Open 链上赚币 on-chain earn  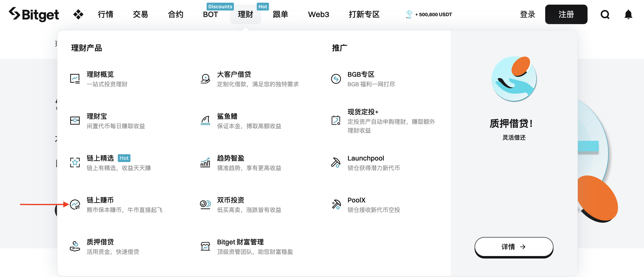point(117,204)
